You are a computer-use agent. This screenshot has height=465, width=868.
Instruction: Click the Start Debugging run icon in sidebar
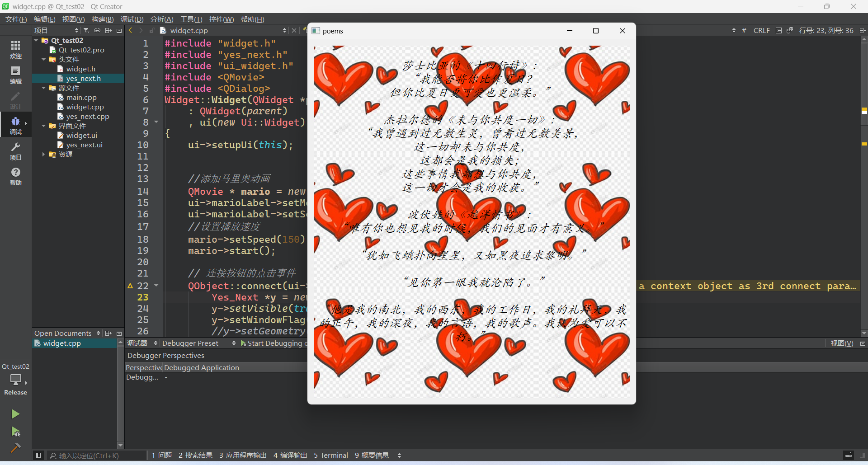point(15,432)
